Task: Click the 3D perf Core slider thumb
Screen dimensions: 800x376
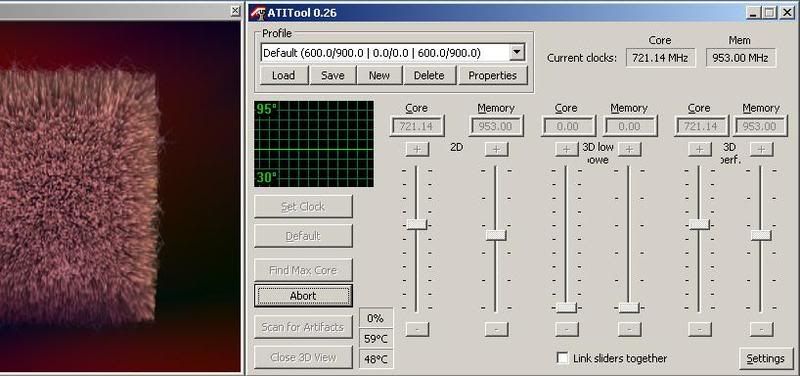Action: [x=699, y=224]
